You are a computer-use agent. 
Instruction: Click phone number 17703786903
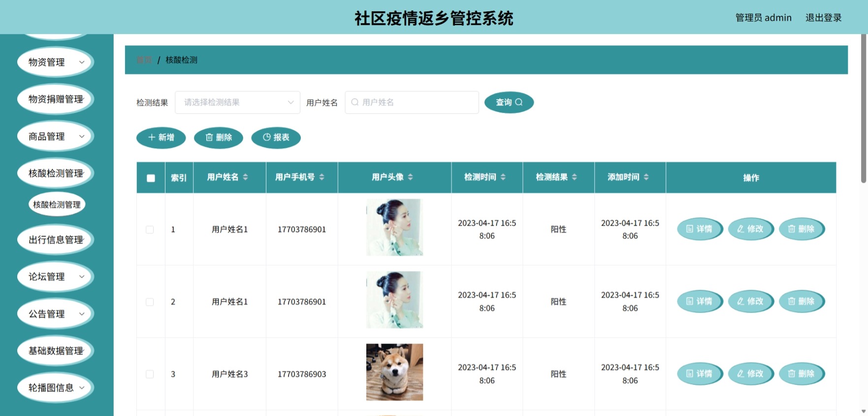pos(302,375)
